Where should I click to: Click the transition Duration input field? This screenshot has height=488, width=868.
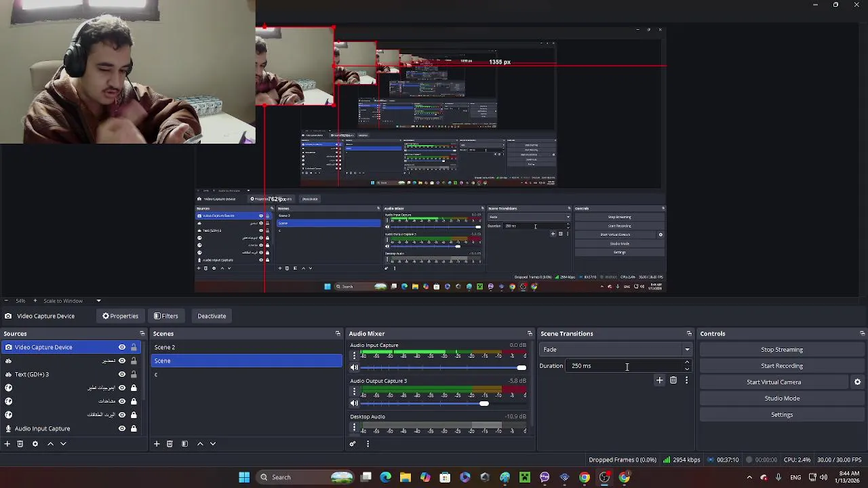tap(624, 366)
